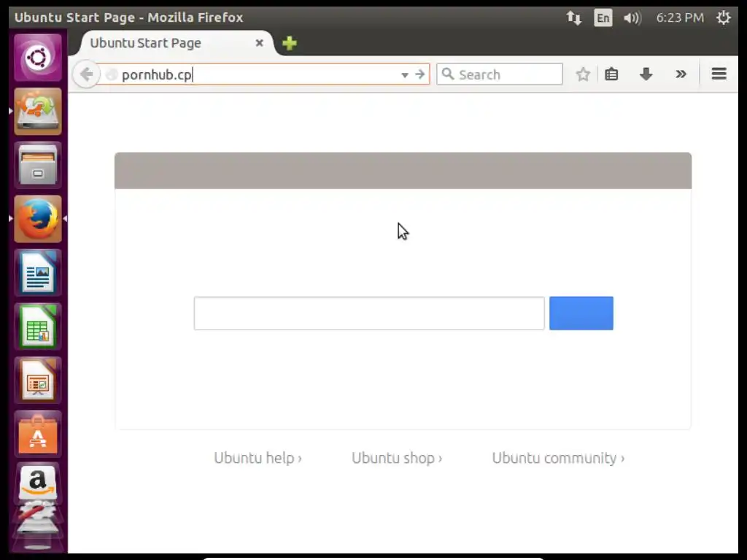Image resolution: width=747 pixels, height=560 pixels.
Task: Click the search magnifier icon in search box
Action: pyautogui.click(x=447, y=74)
